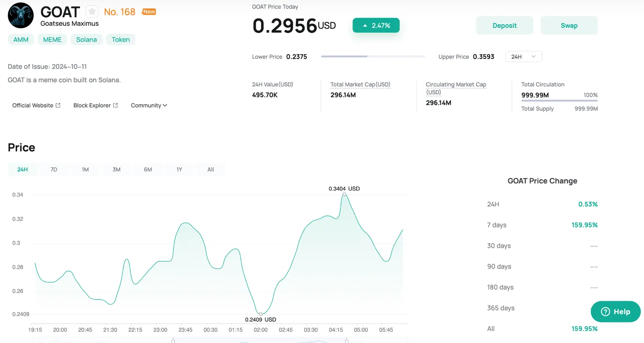Click the 7 days 159.95% value
Image resolution: width=644 pixels, height=343 pixels.
584,225
